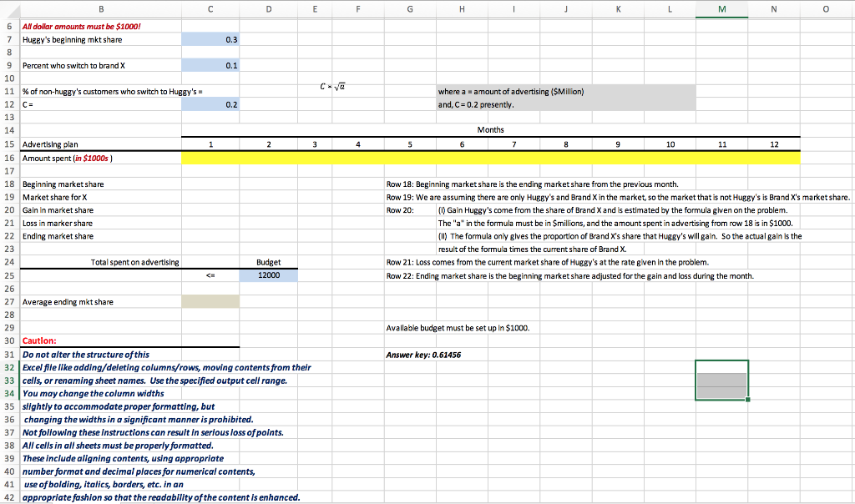Image resolution: width=855 pixels, height=504 pixels.
Task: Click '% of non-huggy's customers' label
Action: point(113,92)
